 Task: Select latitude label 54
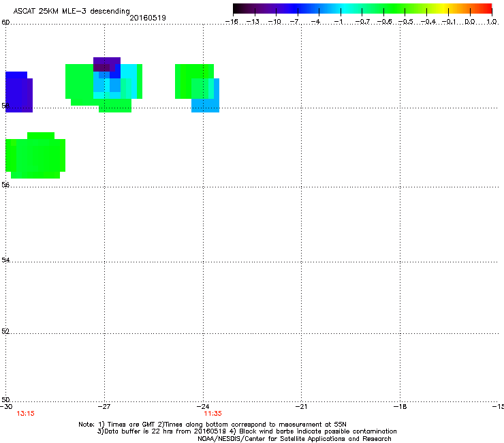coord(5,260)
